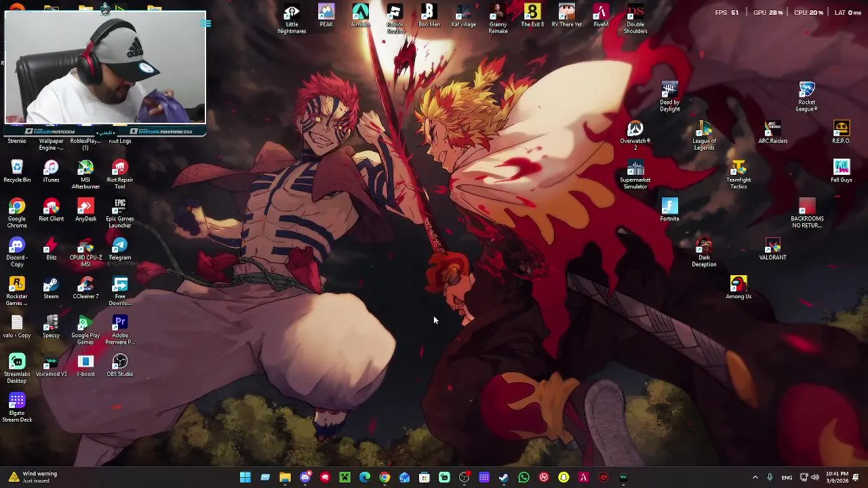Screen dimensions: 868x488
Task: Launch PEAK game shortcut
Action: click(326, 15)
